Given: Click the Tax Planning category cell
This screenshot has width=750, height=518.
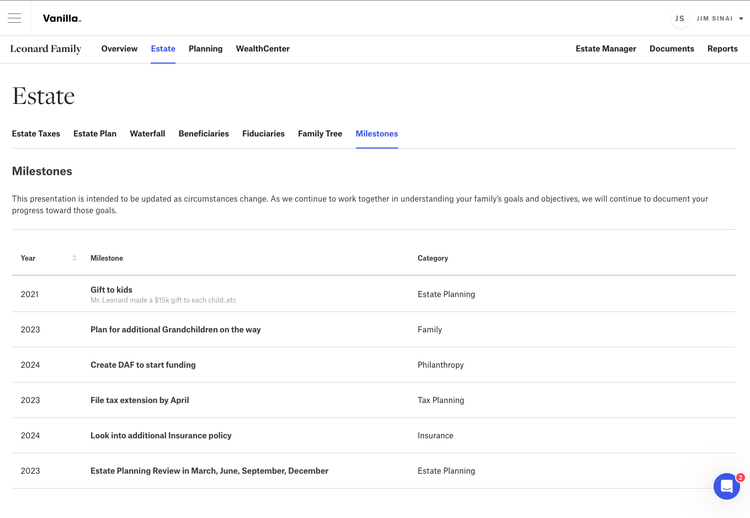Looking at the screenshot, I should [x=441, y=400].
